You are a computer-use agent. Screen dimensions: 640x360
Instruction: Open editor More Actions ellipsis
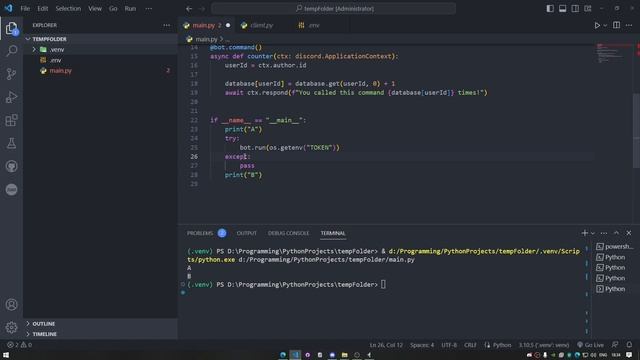[x=629, y=25]
